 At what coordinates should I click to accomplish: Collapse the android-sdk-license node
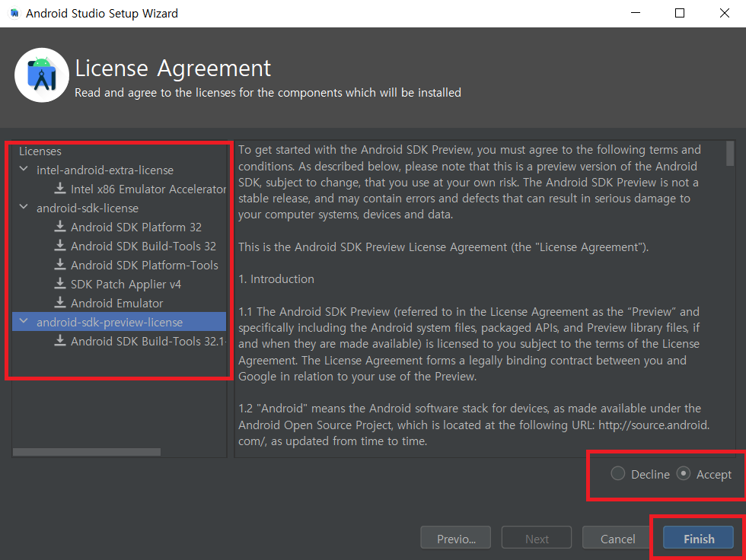[x=24, y=207]
